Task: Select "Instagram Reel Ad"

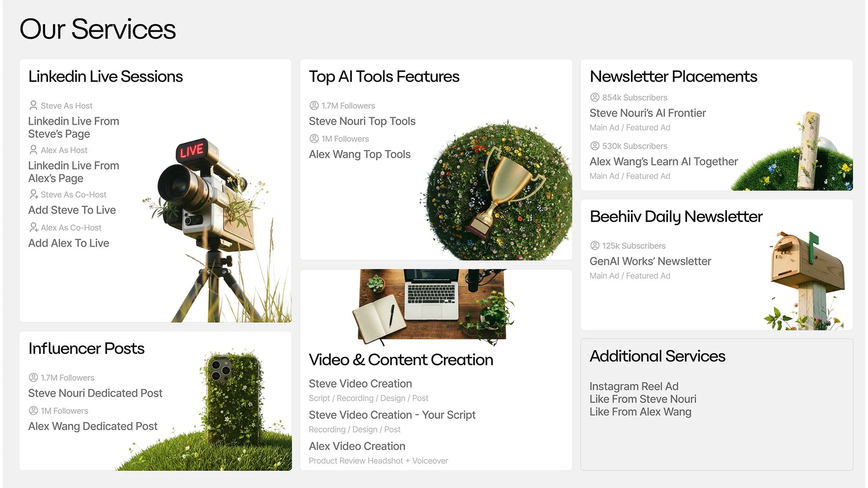Action: click(x=634, y=386)
